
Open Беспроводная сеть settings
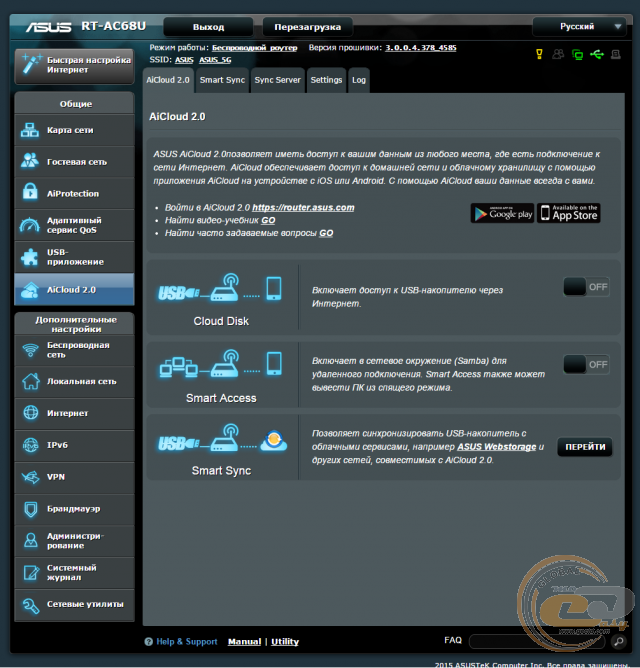[x=75, y=350]
